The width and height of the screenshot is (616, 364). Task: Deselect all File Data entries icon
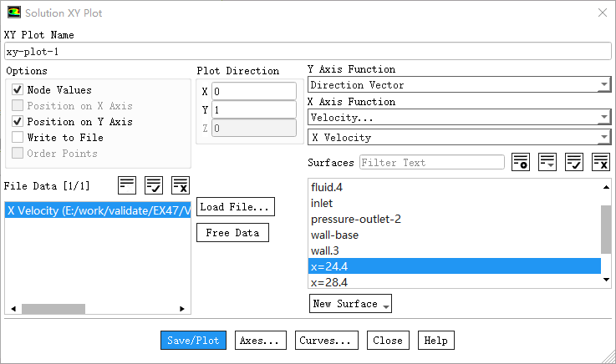tap(181, 185)
